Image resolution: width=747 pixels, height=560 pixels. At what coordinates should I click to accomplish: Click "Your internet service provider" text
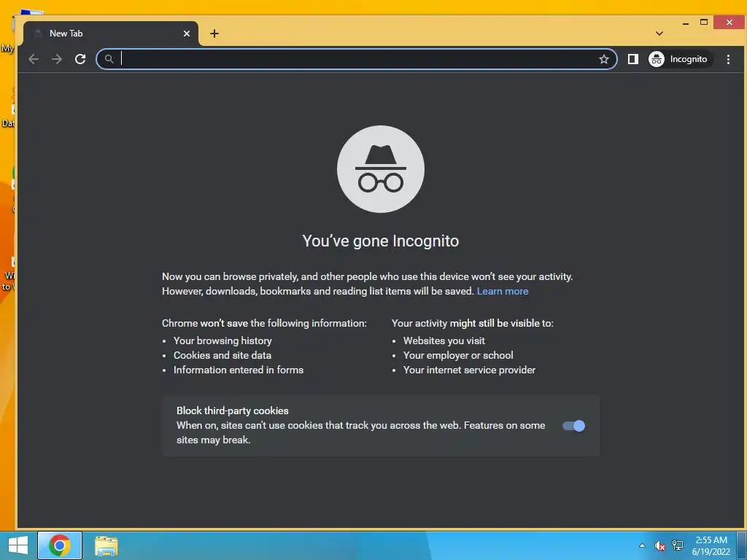click(469, 370)
